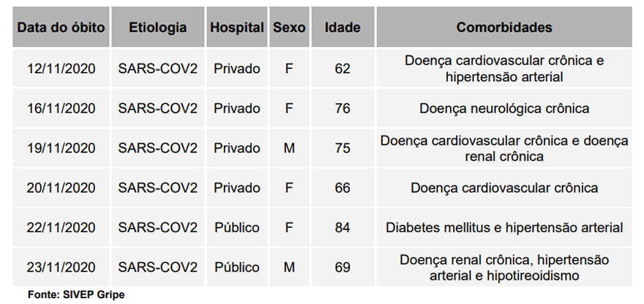
Task: Select the age value 84
Action: click(x=342, y=228)
